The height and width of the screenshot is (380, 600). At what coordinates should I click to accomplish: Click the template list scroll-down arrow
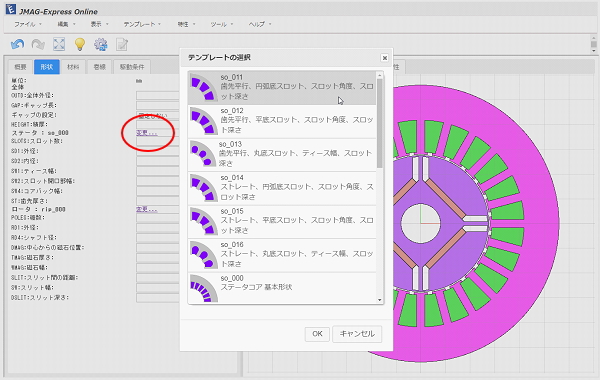click(x=380, y=300)
